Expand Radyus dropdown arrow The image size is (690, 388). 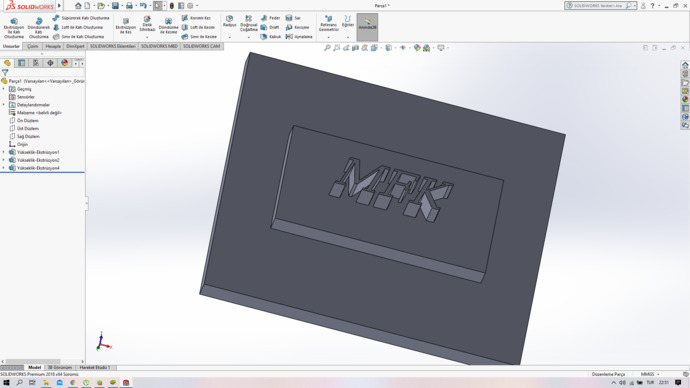pyautogui.click(x=229, y=37)
